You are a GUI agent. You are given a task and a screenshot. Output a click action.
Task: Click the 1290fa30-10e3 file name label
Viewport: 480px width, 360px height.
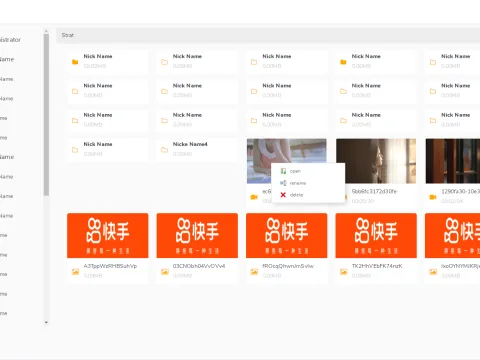click(x=460, y=191)
